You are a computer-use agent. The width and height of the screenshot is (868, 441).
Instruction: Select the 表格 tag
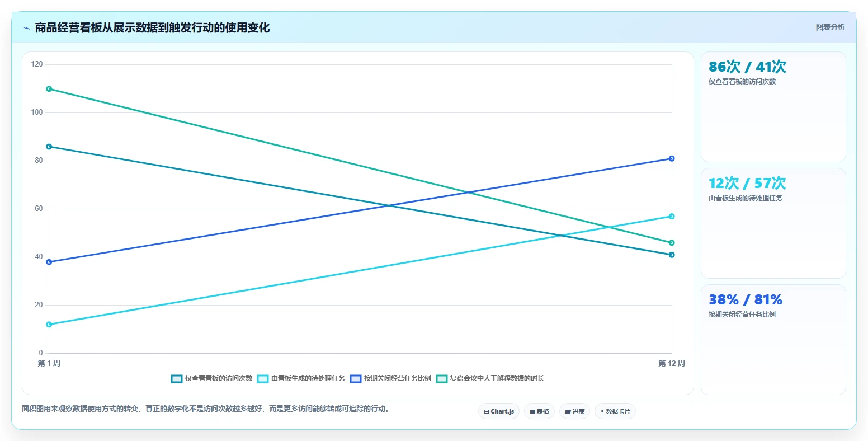pos(539,411)
